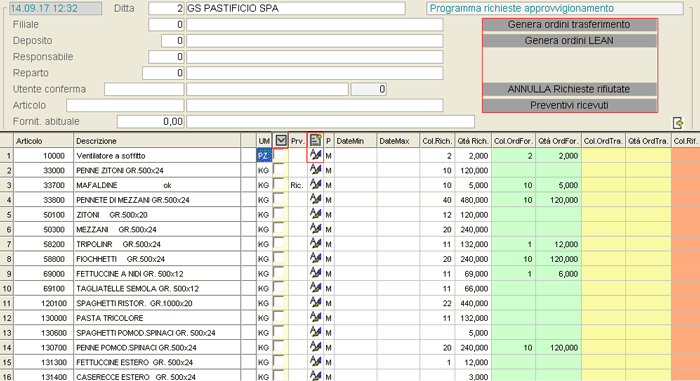700x381 pixels.
Task: Tick checkbox for MEZZANI GR.500x24 row
Action: pos(279,229)
